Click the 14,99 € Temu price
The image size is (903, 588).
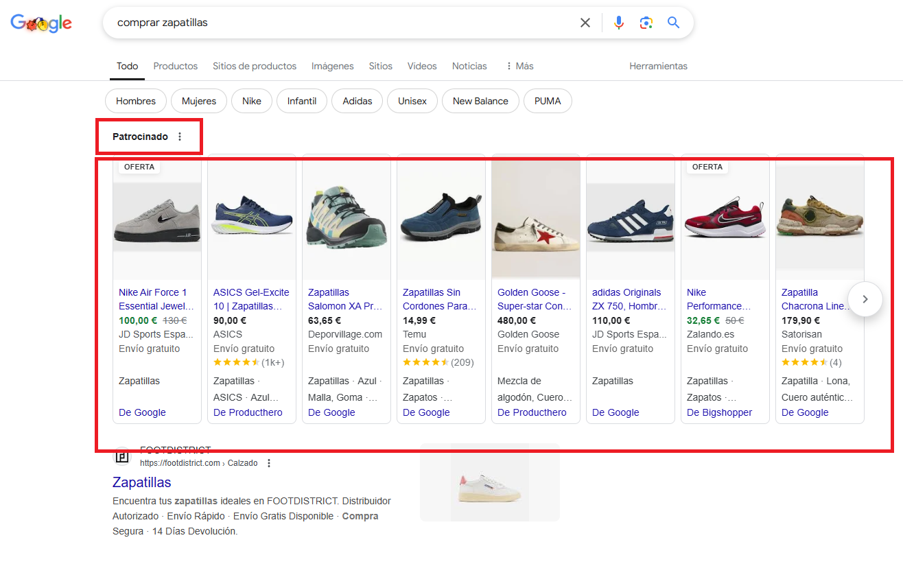(x=419, y=320)
